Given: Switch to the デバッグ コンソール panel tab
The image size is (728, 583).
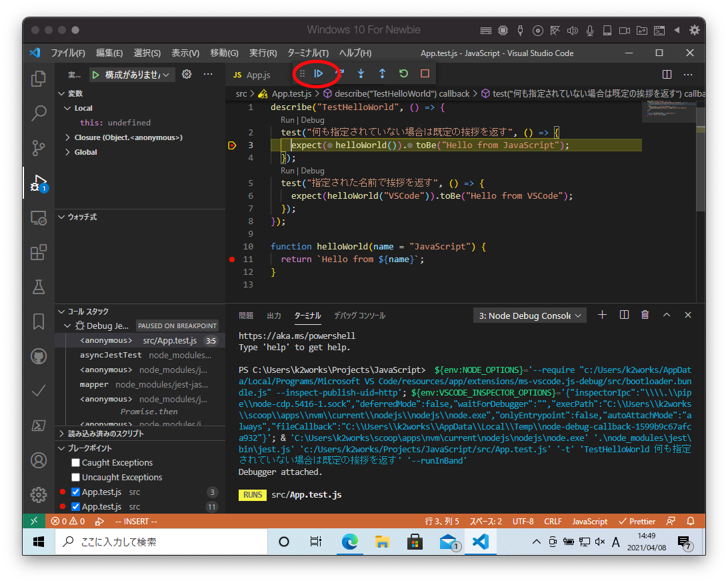Looking at the screenshot, I should coord(359,316).
